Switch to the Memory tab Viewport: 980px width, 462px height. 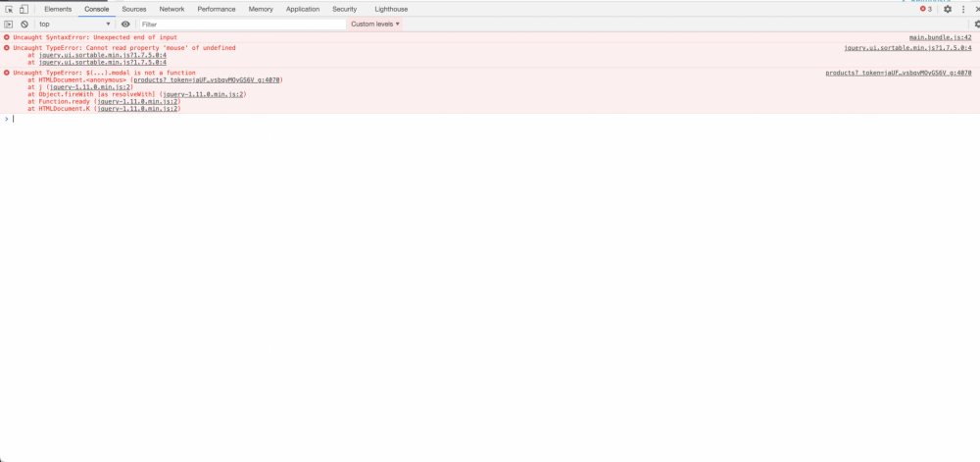pos(261,10)
